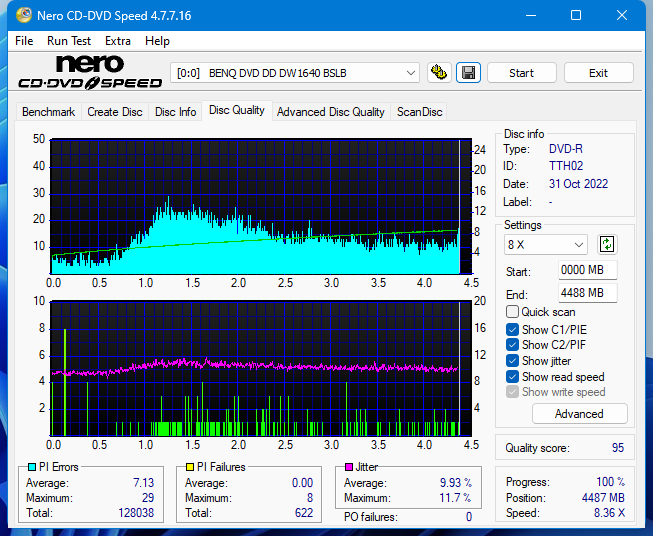Click the PIE error graph area
This screenshot has height=536, width=653.
(x=261, y=207)
